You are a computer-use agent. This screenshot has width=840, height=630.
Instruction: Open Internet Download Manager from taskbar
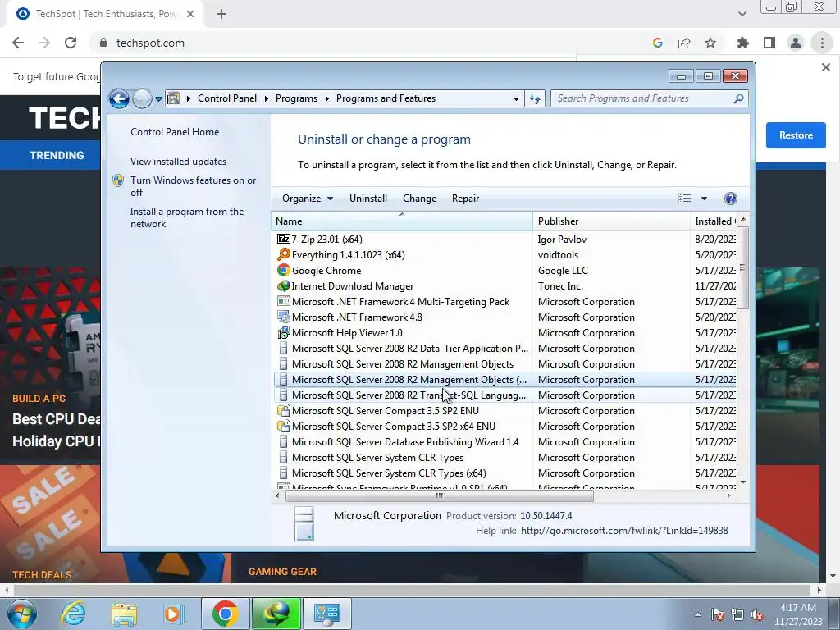[276, 614]
